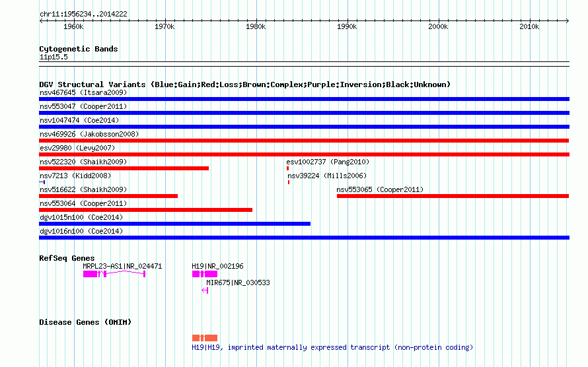Click the left arrow of the ruler
This screenshot has height=367, width=588.
click(41, 20)
